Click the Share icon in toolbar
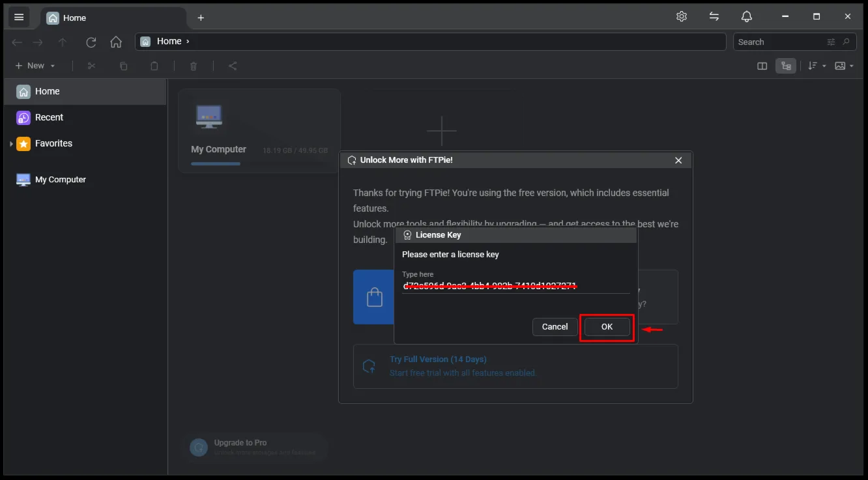Screen dimensions: 868x480 point(233,66)
